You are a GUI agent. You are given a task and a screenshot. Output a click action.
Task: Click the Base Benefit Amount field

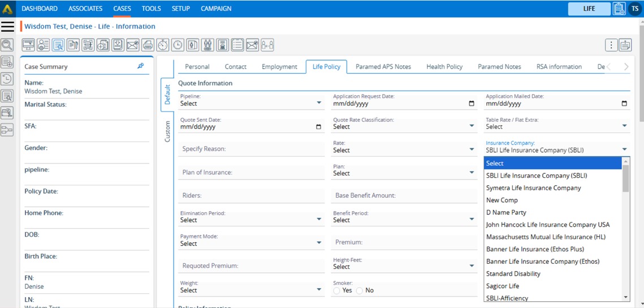coord(404,195)
